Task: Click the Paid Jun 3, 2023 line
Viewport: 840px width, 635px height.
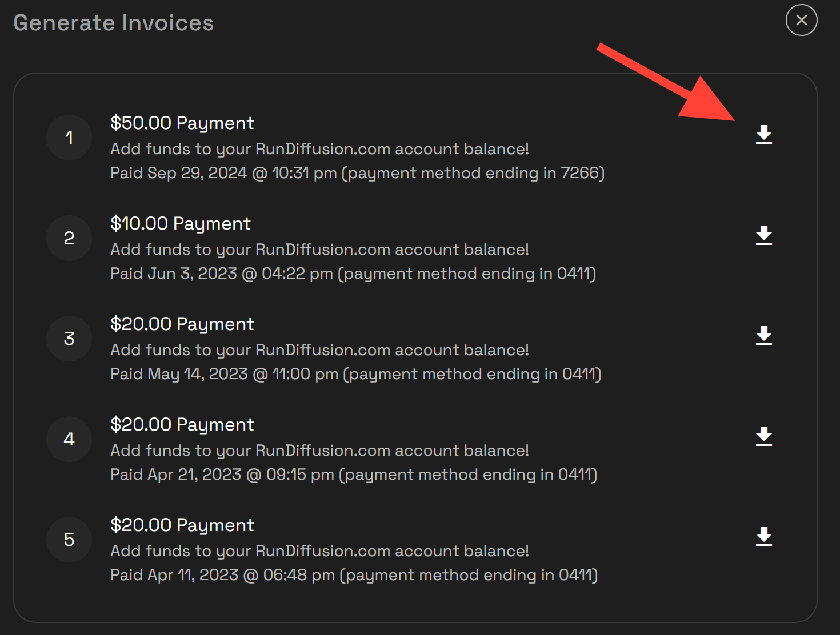Action: (353, 274)
